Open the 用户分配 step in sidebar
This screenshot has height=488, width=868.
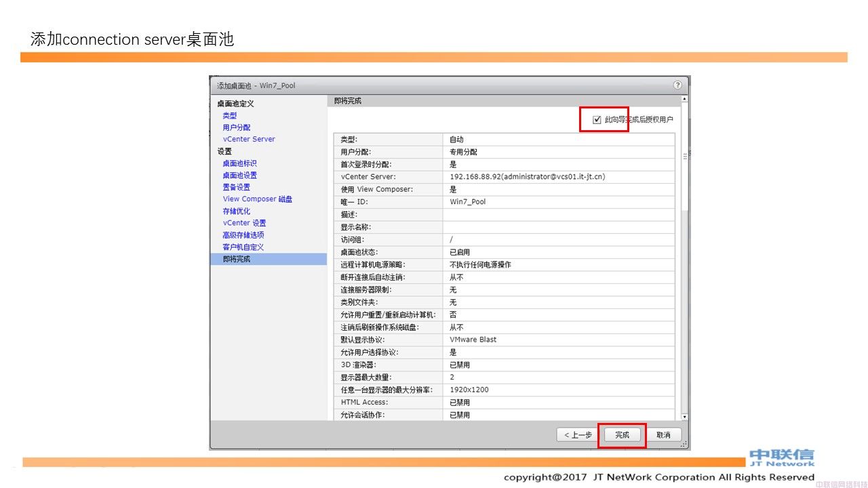[236, 127]
